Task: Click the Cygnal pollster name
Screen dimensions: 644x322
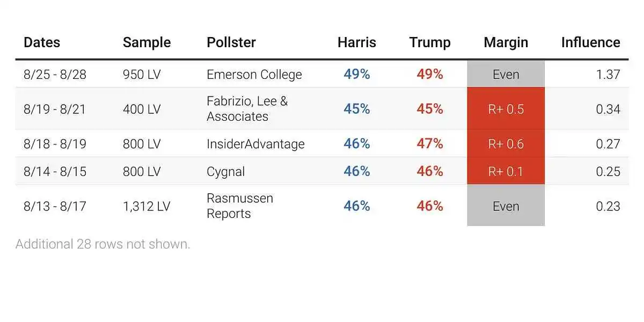Action: click(x=225, y=172)
